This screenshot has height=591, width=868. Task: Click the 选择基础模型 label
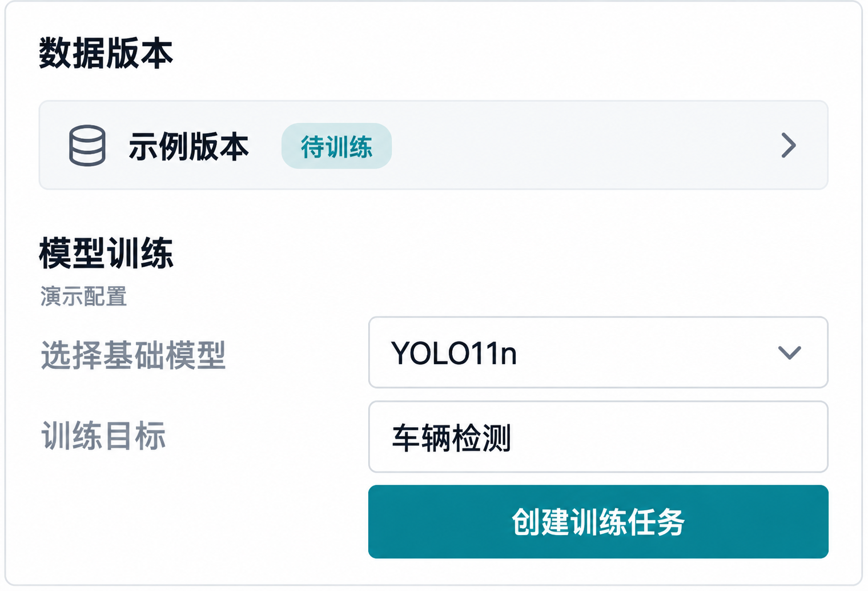pyautogui.click(x=134, y=355)
